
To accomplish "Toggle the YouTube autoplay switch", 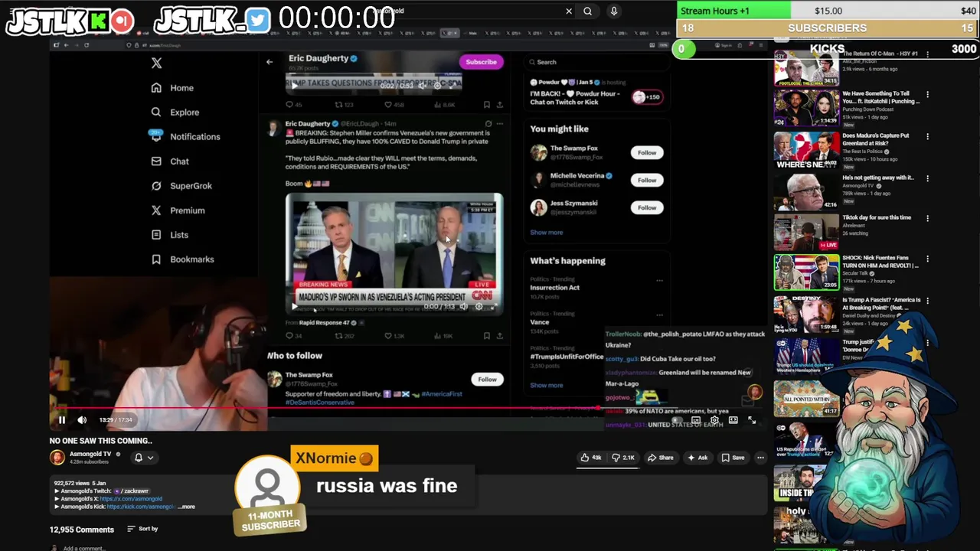I will pos(677,420).
